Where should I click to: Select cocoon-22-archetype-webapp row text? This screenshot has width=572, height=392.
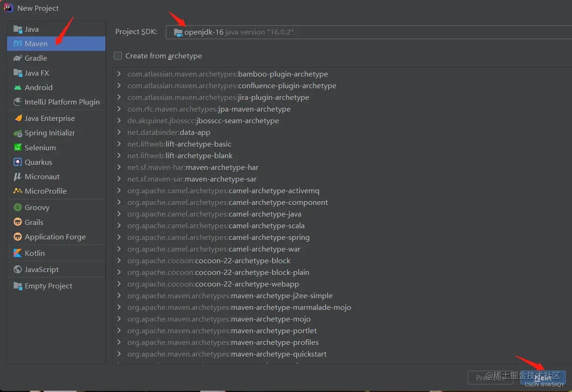[213, 284]
